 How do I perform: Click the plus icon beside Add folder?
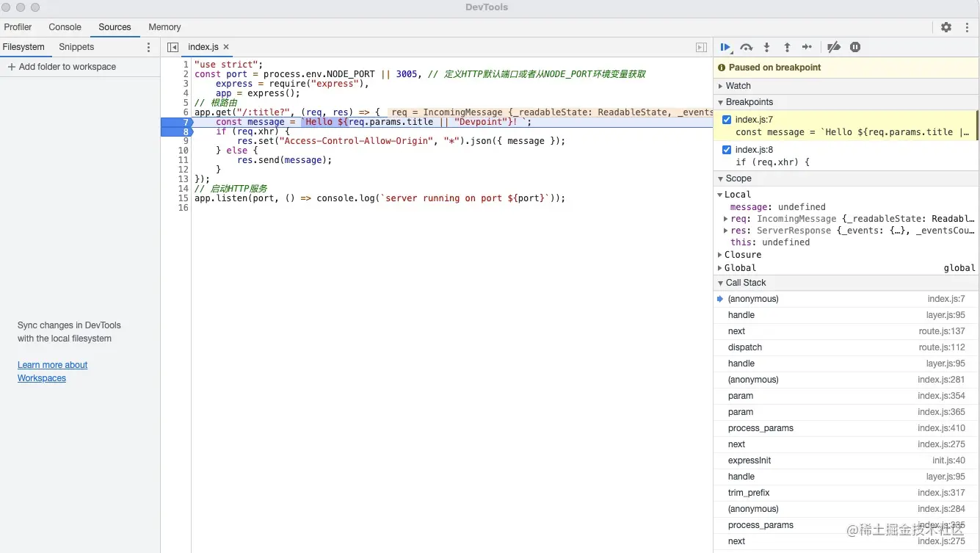tap(11, 67)
